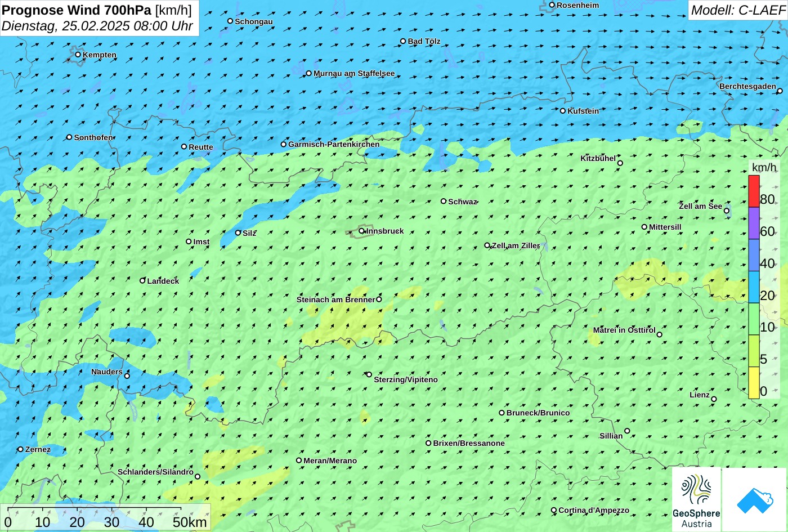Click the Matrei in Osttirol label
Image resolution: width=788 pixels, height=532 pixels.
[x=624, y=330]
